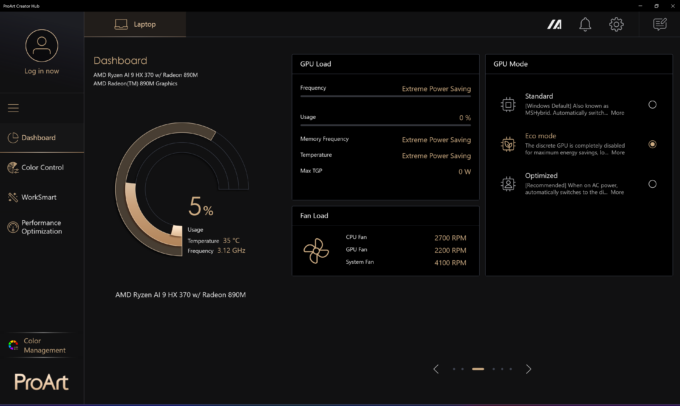Open notifications bell icon

point(585,24)
